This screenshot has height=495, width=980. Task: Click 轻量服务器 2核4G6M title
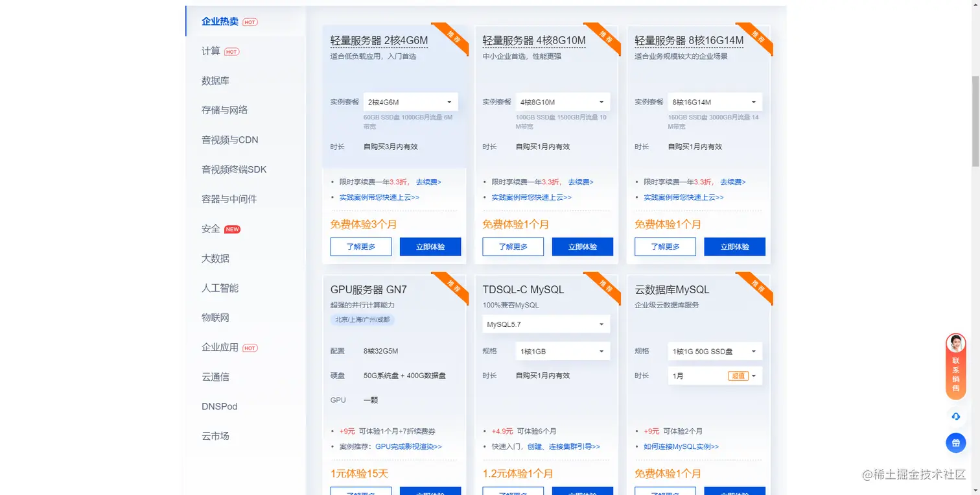(x=379, y=41)
